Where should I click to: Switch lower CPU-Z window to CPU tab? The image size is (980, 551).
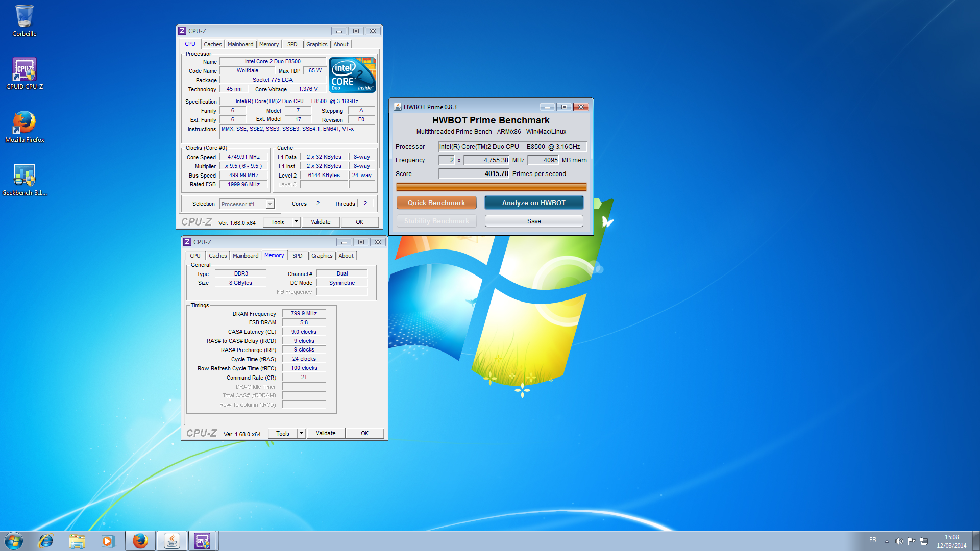pos(195,256)
